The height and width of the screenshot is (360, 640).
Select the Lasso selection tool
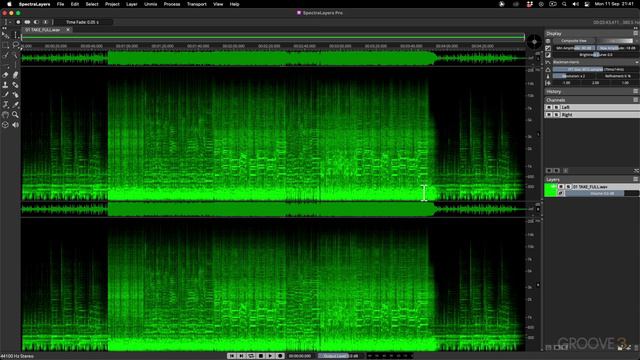(x=15, y=45)
